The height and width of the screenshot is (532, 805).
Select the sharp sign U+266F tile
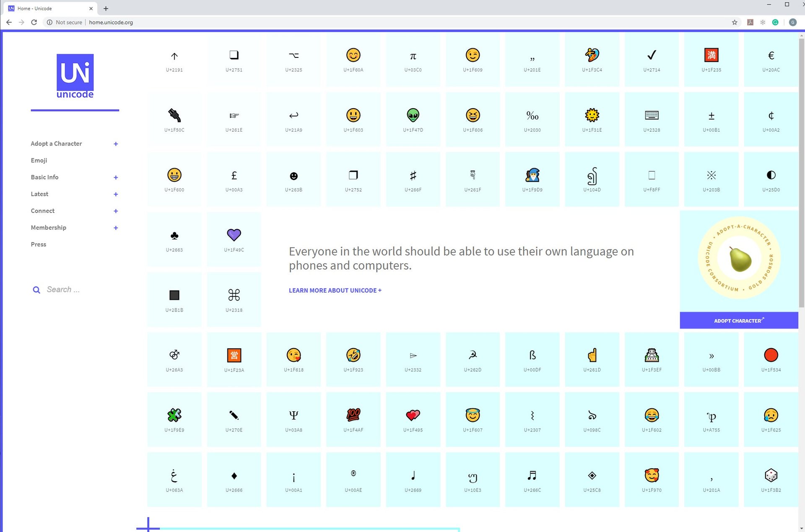click(413, 179)
